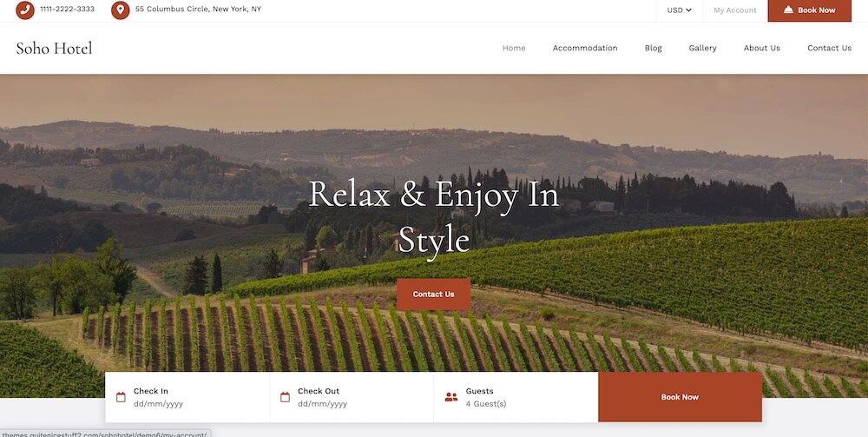The image size is (868, 437).
Task: Click the Contact Us hero button
Action: 433,295
